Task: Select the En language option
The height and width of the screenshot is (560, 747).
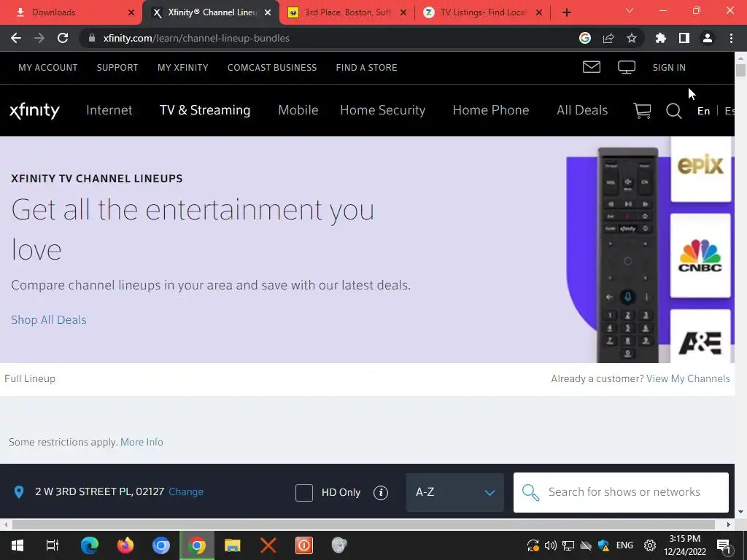Action: (703, 111)
